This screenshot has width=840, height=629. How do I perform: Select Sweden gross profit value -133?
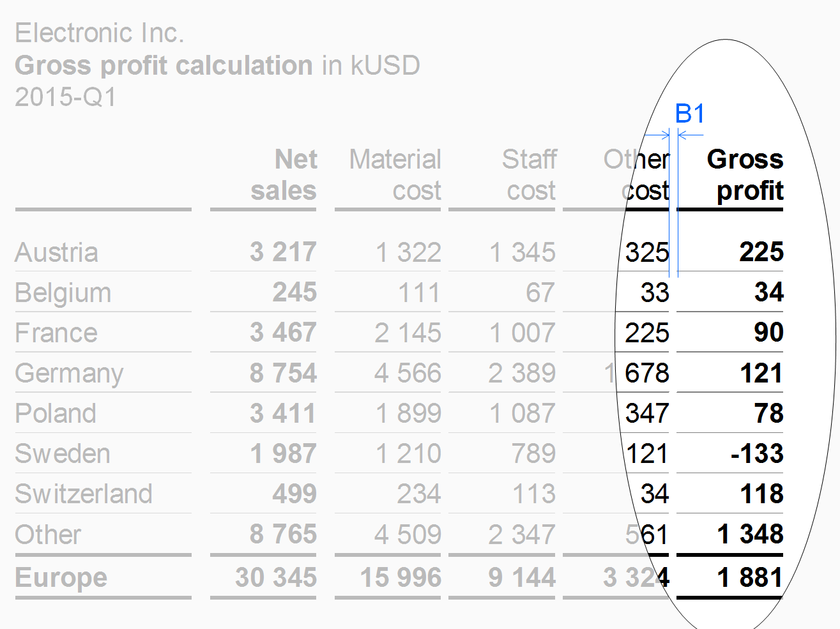(x=757, y=453)
